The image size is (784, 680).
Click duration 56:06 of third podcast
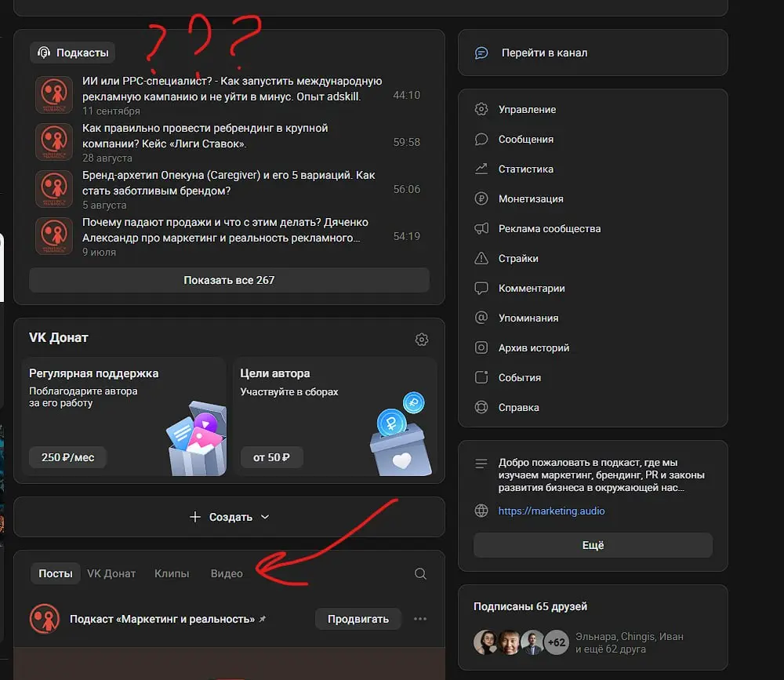[x=406, y=189]
